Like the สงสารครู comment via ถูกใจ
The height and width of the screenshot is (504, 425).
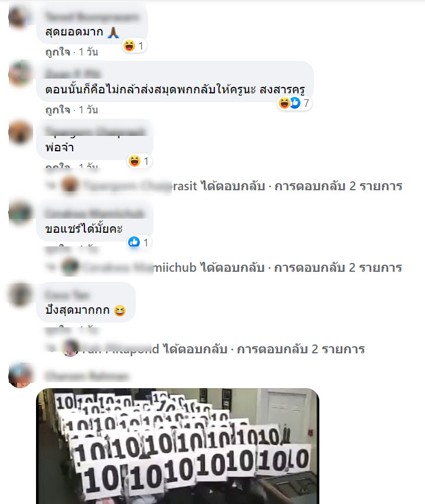58,110
